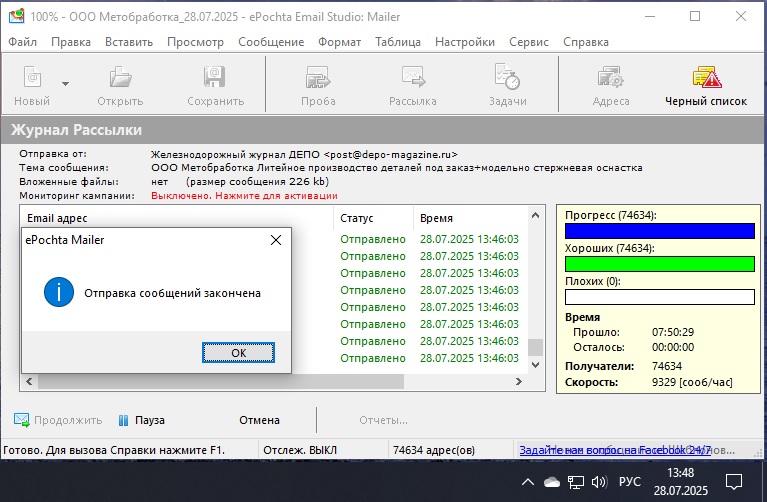
Task: Start mailing with Рассылка icon
Action: click(x=413, y=77)
